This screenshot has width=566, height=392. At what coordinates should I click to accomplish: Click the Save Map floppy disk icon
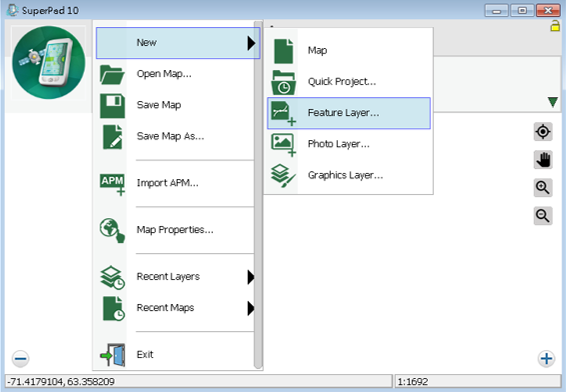tap(112, 106)
